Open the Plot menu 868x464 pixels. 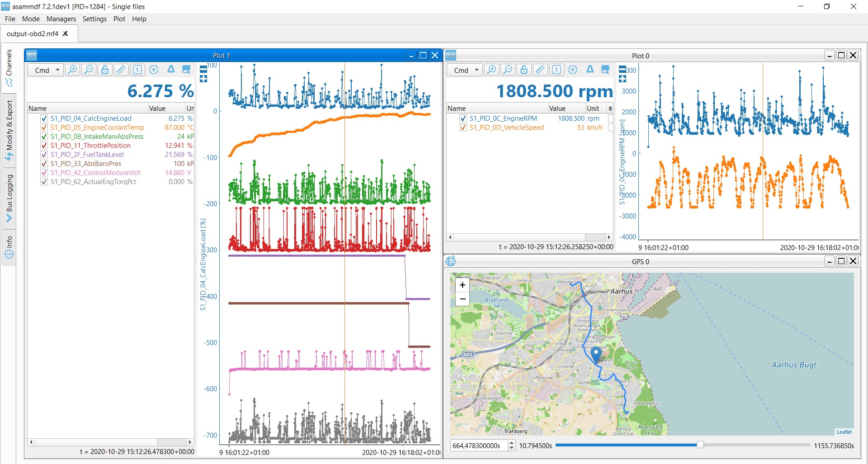pos(119,19)
